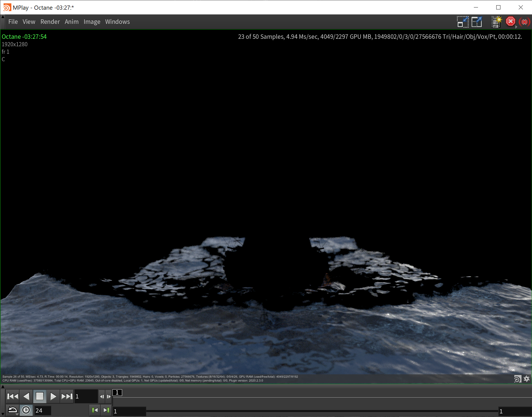This screenshot has height=417, width=532.
Task: Click the play in reverse button
Action: pos(26,396)
